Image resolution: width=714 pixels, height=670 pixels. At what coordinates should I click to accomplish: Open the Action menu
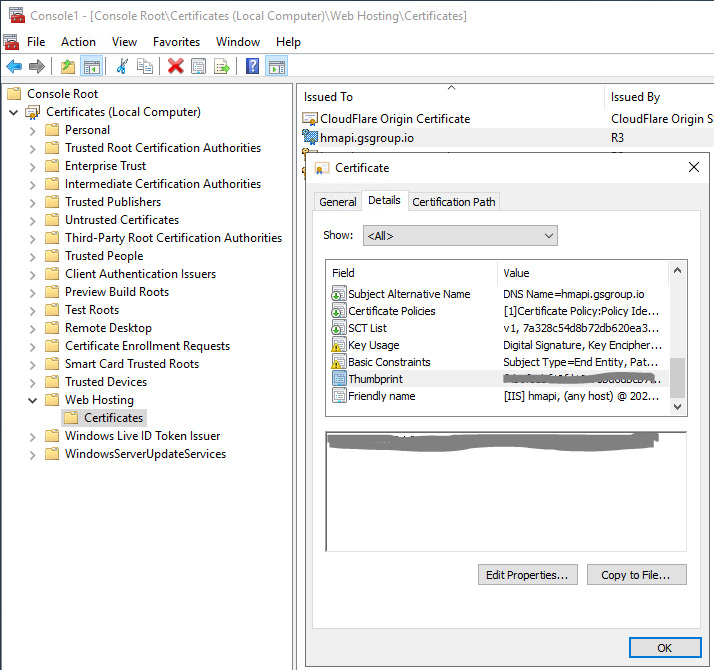click(78, 42)
